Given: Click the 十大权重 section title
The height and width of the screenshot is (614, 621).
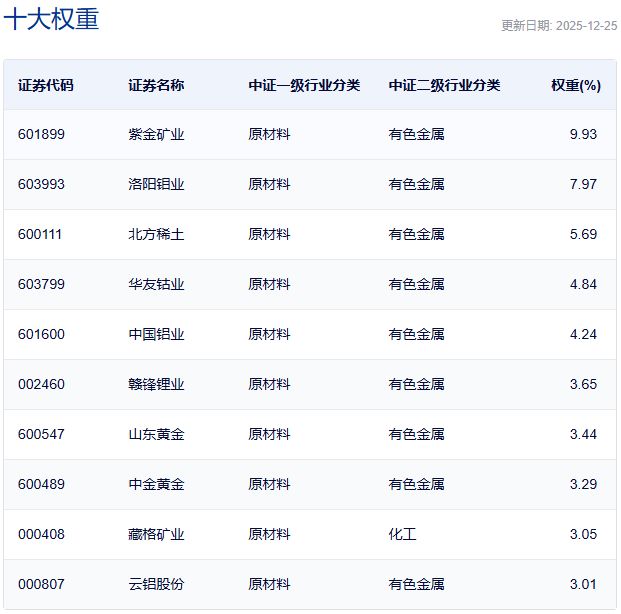Looking at the screenshot, I should pos(52,19).
